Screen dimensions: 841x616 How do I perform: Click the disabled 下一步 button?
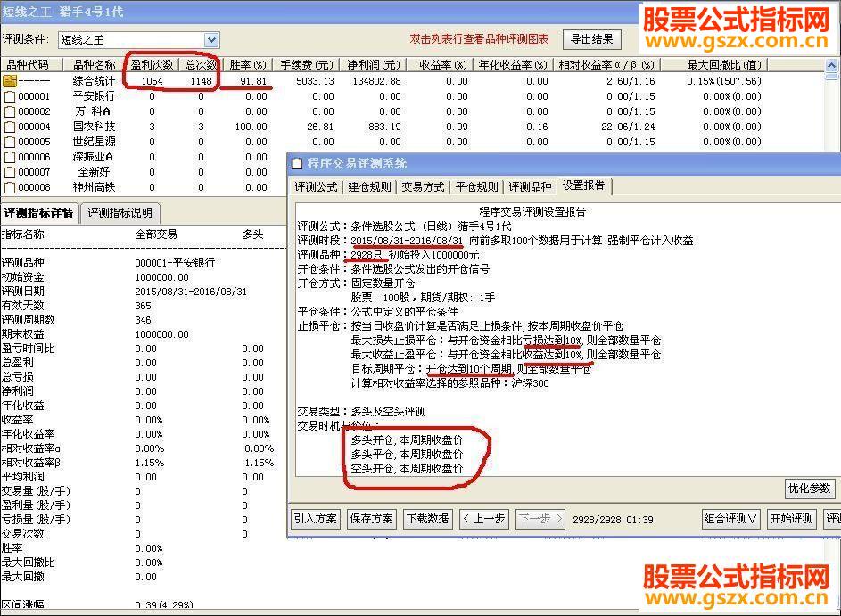point(540,519)
